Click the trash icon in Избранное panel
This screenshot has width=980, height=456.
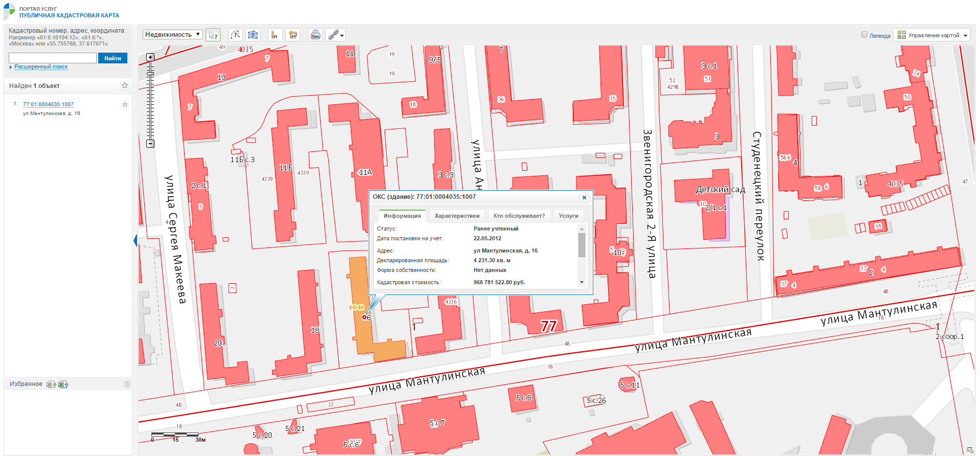pyautogui.click(x=127, y=384)
